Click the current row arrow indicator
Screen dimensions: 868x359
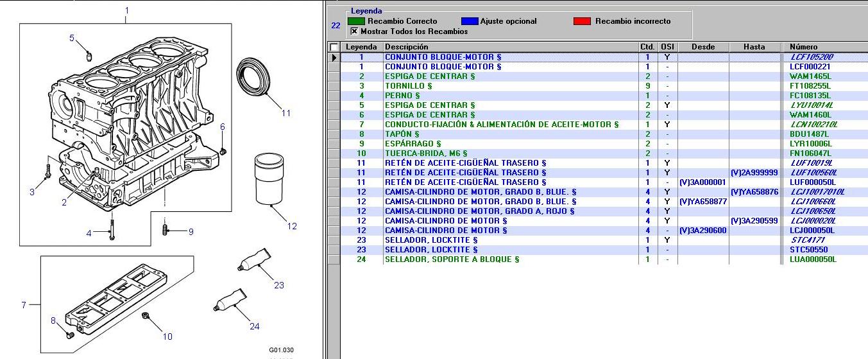pos(334,57)
